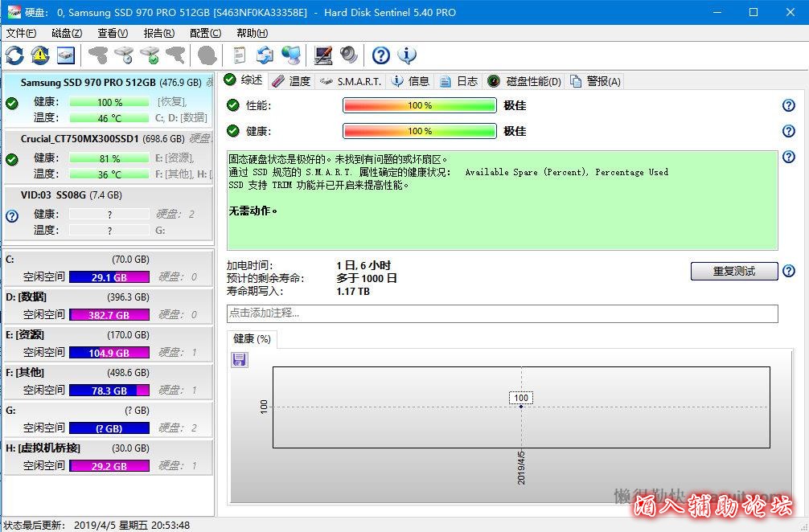Click the help icon beside the performance bar
Screen dimensions: 809x532
coord(788,106)
